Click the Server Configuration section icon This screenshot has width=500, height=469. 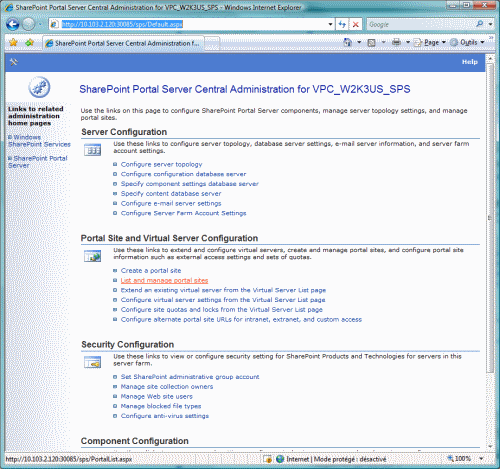pyautogui.click(x=92, y=150)
